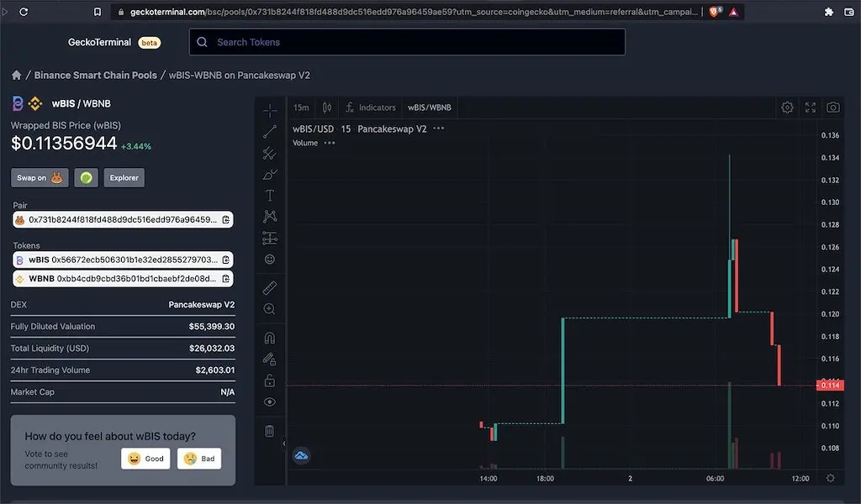Screen dimensions: 861x504
Task: Reload the page in browser
Action: tap(24, 12)
